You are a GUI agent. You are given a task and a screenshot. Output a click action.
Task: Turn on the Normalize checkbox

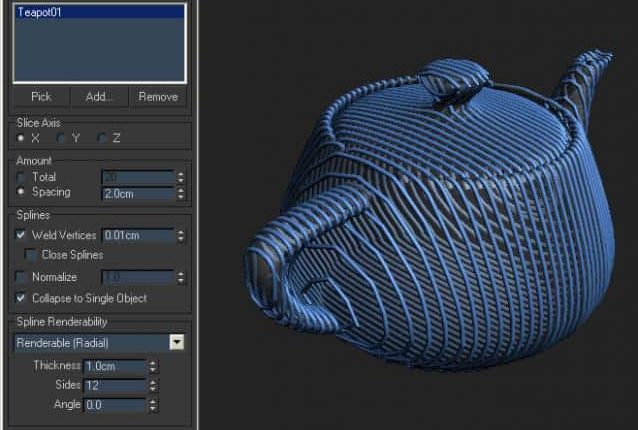pyautogui.click(x=22, y=277)
